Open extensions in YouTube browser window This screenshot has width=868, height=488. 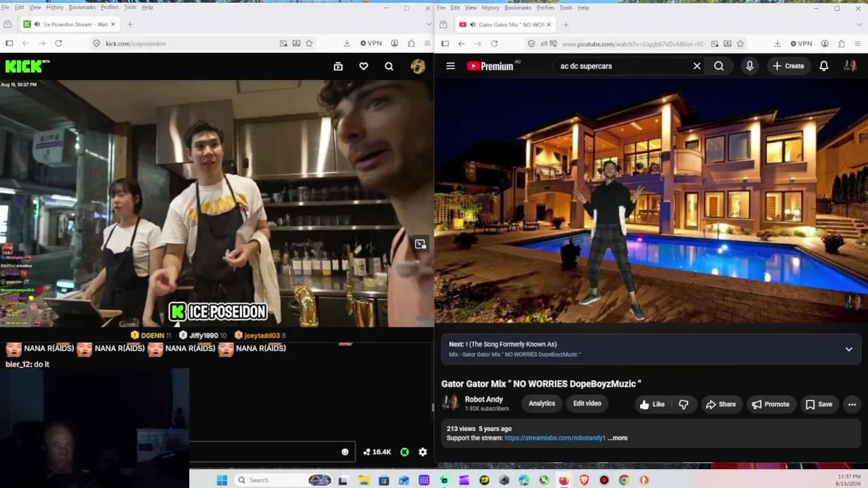(842, 43)
